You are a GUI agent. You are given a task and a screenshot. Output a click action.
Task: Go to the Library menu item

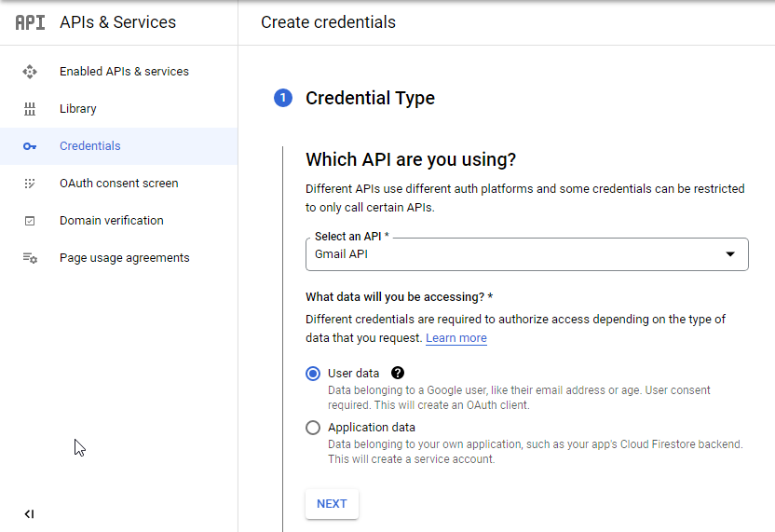[x=118, y=109]
